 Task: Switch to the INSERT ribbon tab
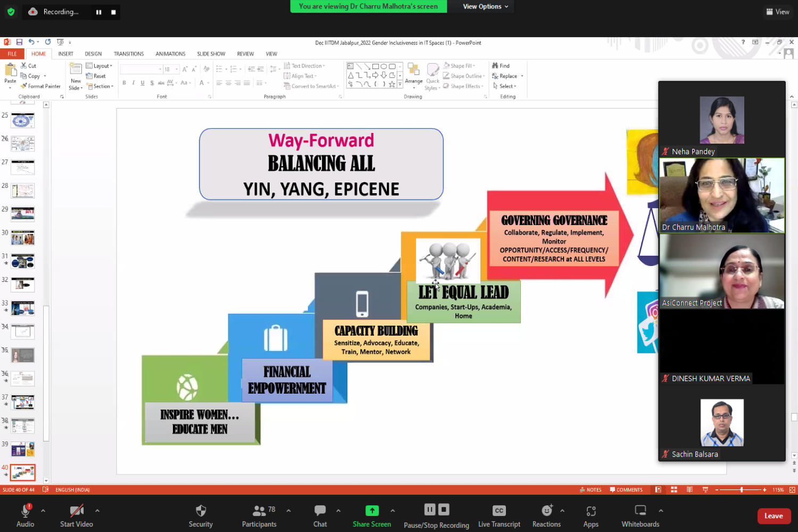click(66, 54)
